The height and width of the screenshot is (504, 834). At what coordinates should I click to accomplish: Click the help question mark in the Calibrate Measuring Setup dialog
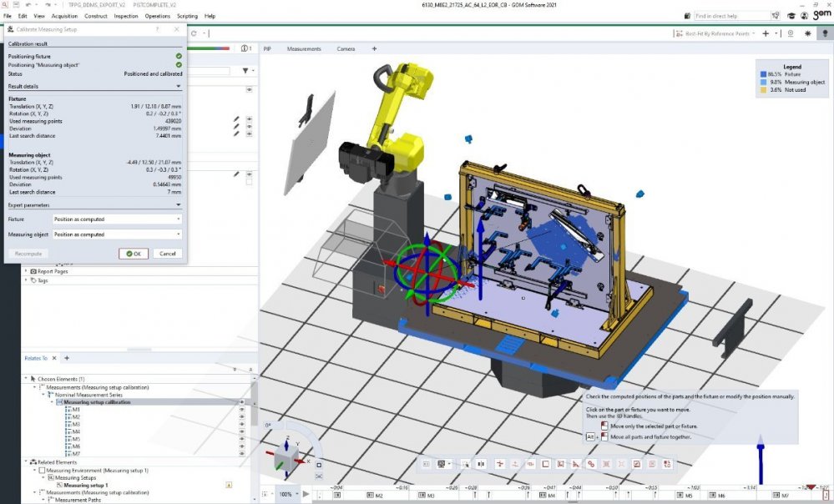[157, 29]
